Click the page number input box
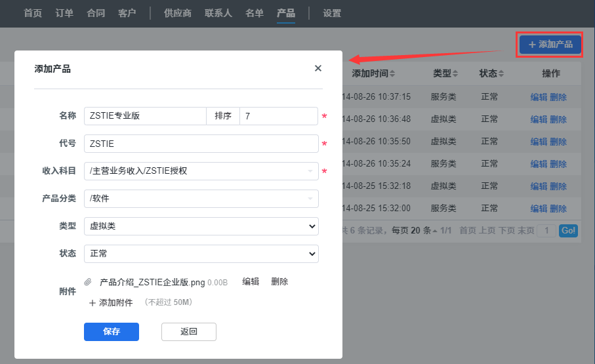Viewport: 595px width, 364px height. pyautogui.click(x=546, y=230)
